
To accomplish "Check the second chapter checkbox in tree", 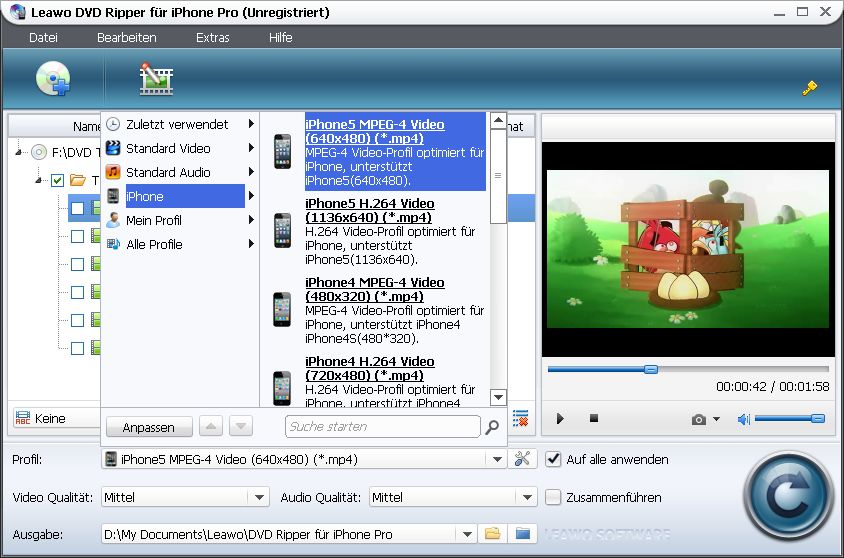I will pos(78,236).
